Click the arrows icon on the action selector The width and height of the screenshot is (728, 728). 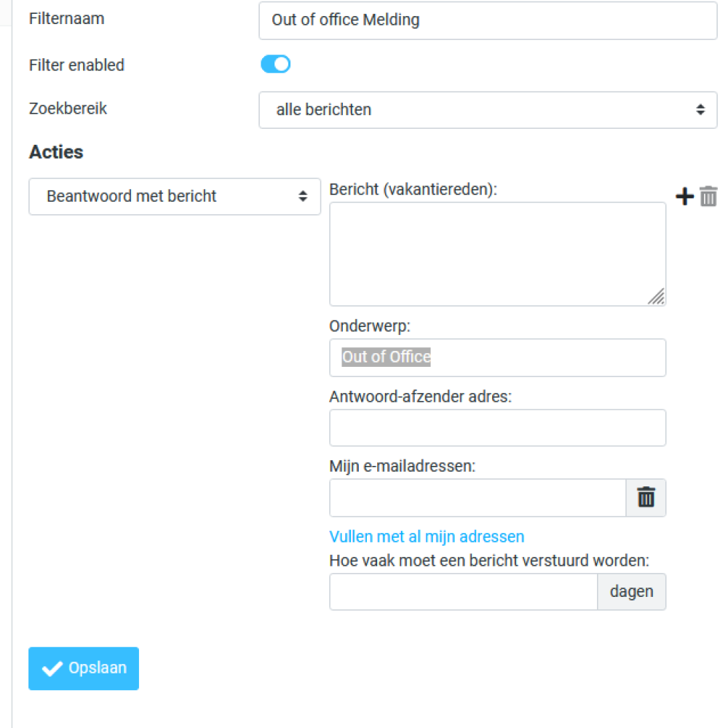tap(303, 196)
